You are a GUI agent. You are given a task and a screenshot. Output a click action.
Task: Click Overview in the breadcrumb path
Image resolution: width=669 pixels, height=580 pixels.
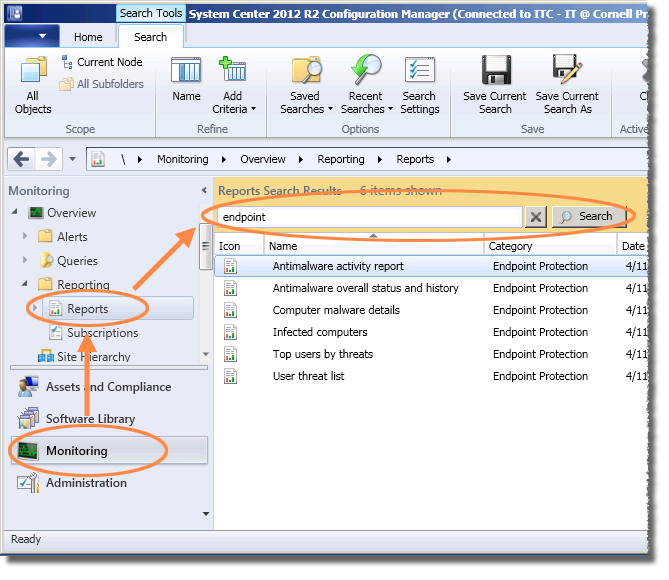pos(263,160)
